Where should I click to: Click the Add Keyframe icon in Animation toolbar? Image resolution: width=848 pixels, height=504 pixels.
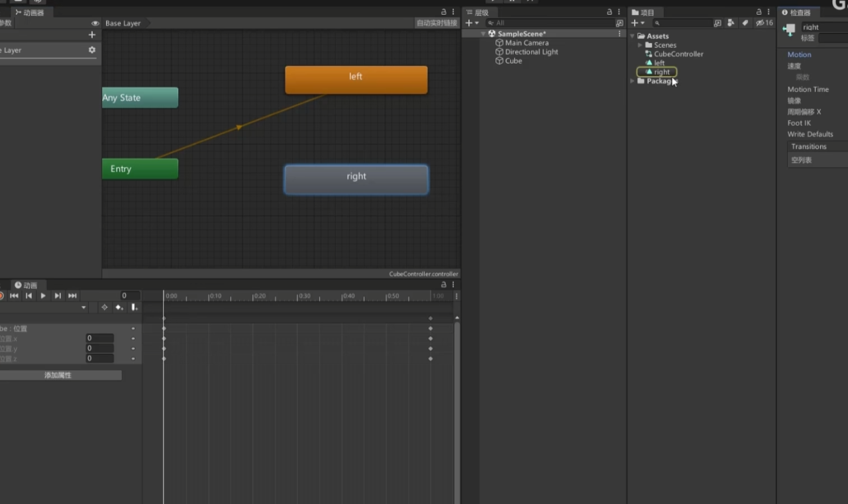point(119,307)
